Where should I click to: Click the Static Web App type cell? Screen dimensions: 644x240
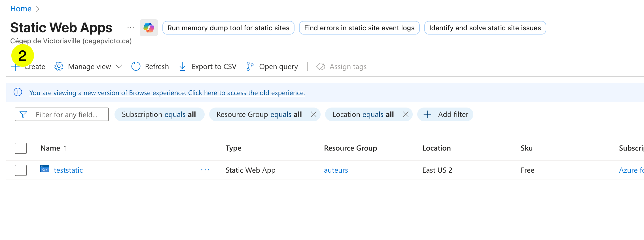pos(250,170)
